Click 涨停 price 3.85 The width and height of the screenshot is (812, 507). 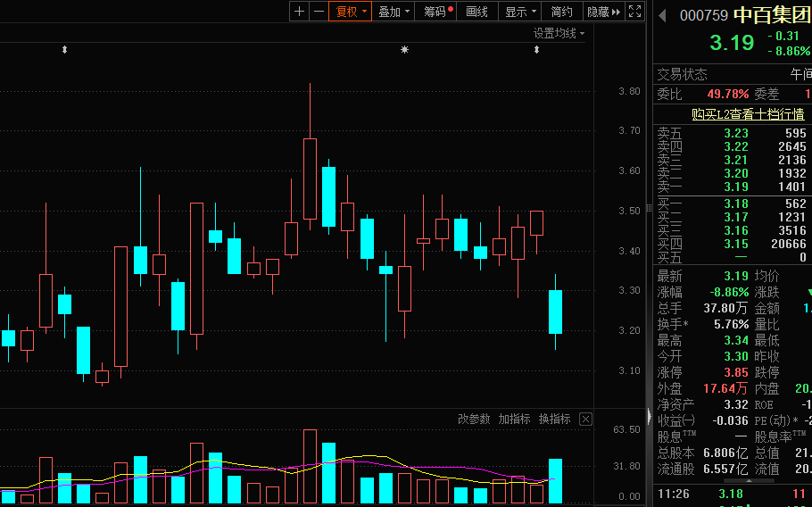tap(736, 373)
